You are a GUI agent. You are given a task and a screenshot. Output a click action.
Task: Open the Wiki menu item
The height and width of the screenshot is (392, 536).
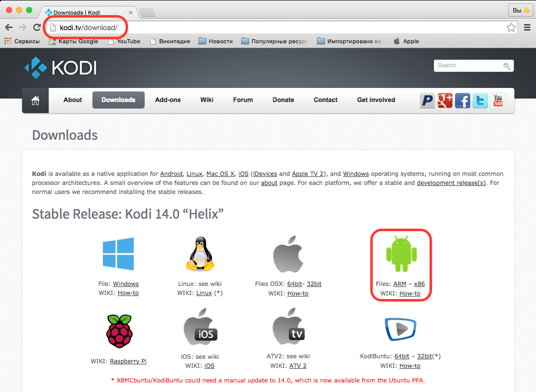[207, 100]
